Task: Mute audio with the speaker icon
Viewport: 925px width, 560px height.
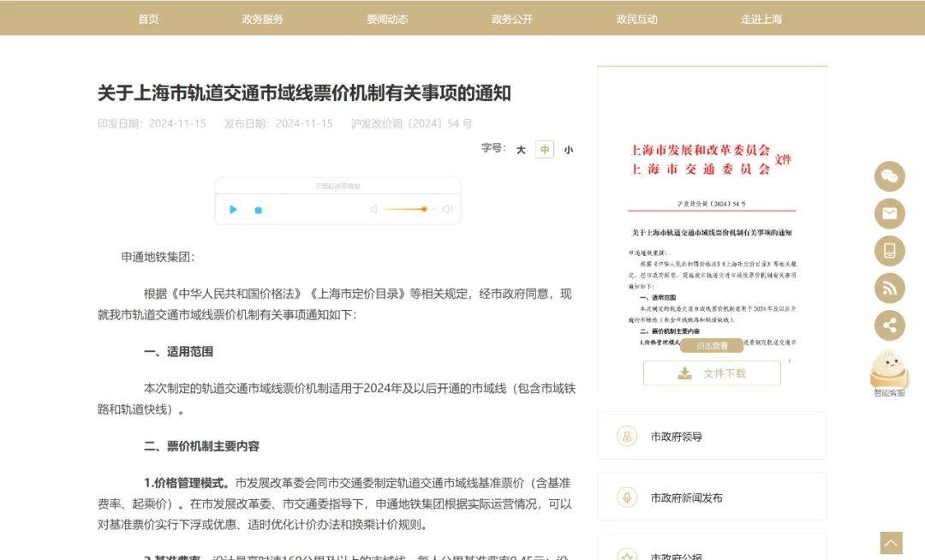Action: point(373,208)
